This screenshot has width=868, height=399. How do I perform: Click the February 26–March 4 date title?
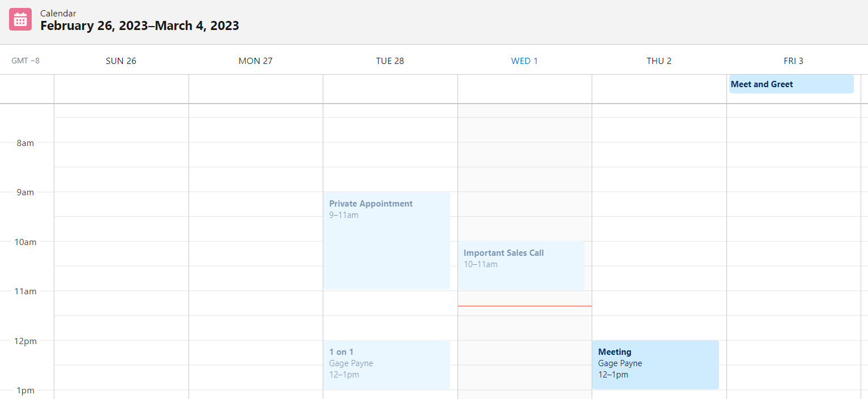coord(139,25)
